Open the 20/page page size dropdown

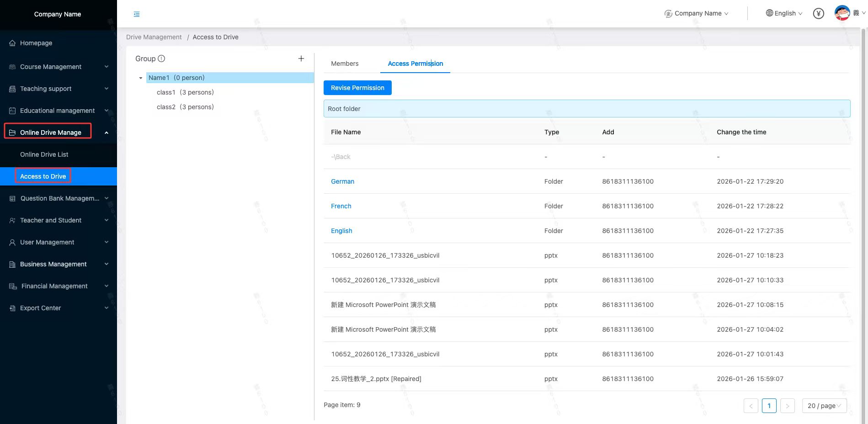[x=824, y=405]
